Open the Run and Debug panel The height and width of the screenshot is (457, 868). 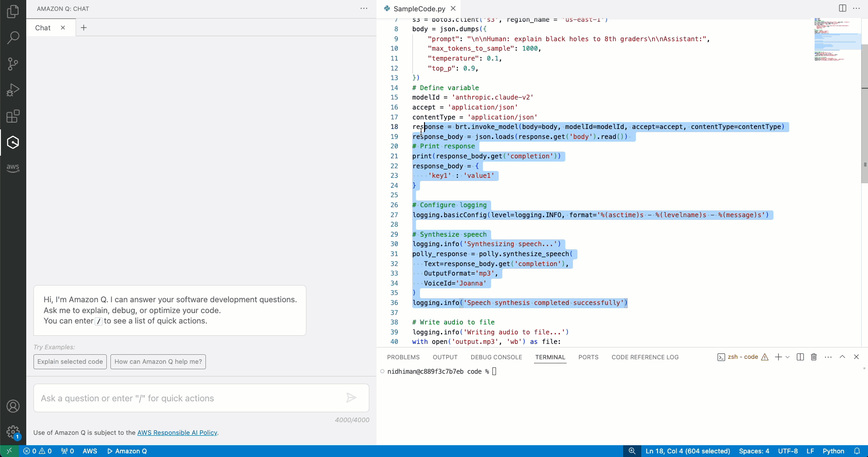(13, 90)
